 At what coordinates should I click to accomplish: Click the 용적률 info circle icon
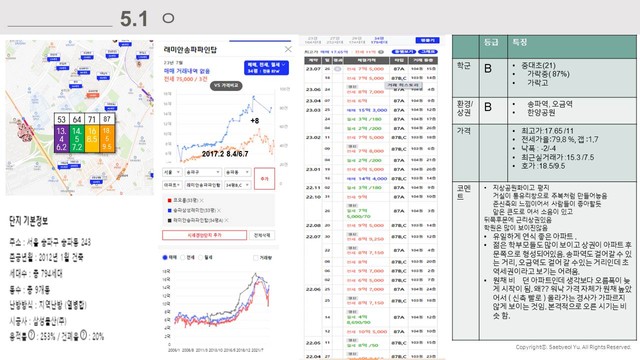click(31, 336)
